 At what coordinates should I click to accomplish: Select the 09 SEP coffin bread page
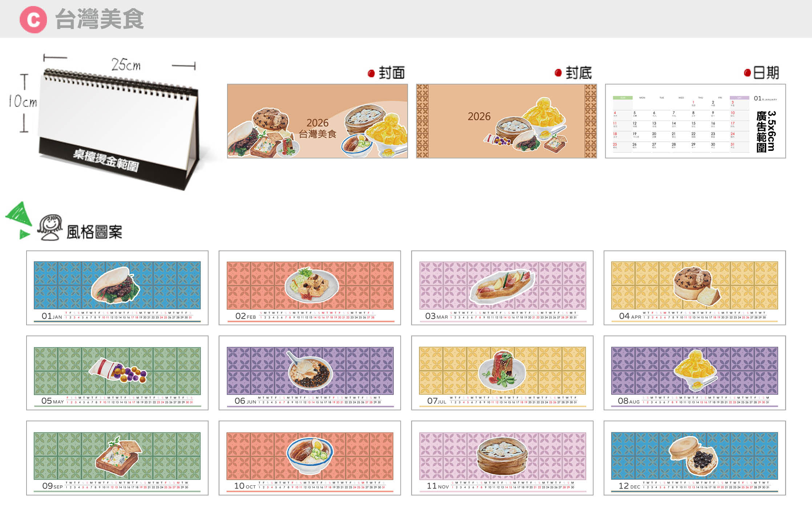(x=117, y=458)
